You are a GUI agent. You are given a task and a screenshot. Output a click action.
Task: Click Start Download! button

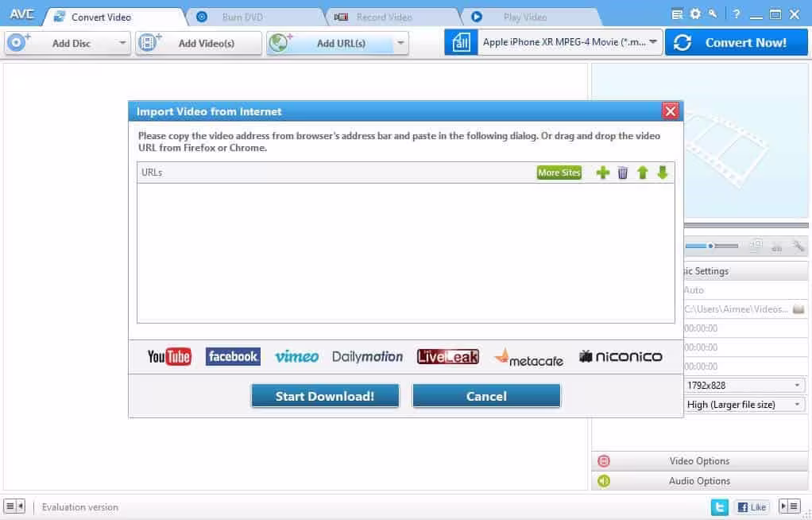(325, 396)
